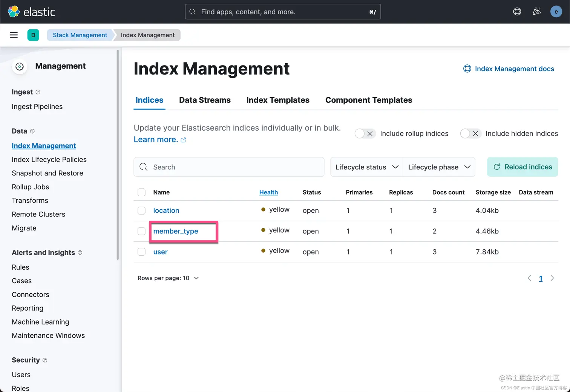This screenshot has width=570, height=392.
Task: Open the Index Management docs link
Action: click(514, 69)
